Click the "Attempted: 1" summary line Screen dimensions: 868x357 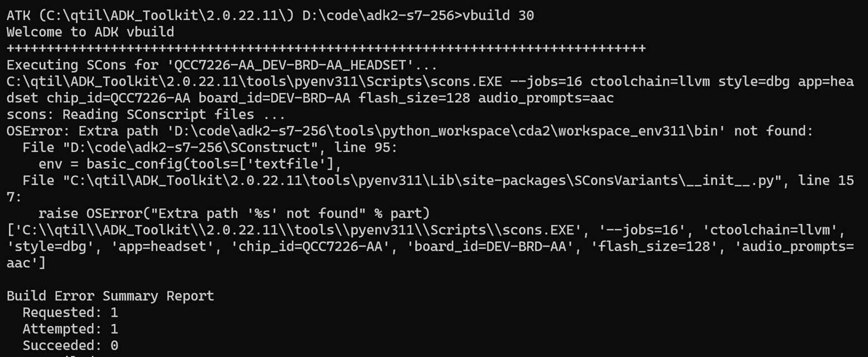click(70, 329)
